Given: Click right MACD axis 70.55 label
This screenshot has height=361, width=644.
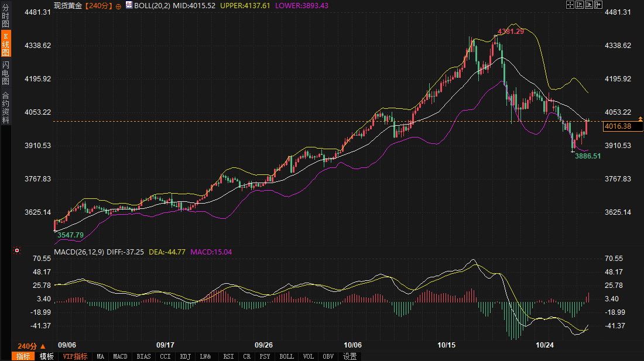Looking at the screenshot, I should 614,259.
